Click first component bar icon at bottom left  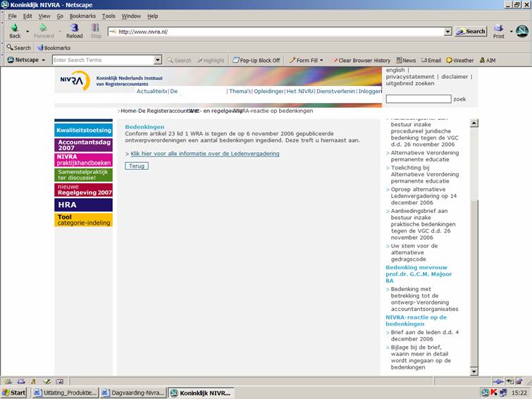pos(8,381)
